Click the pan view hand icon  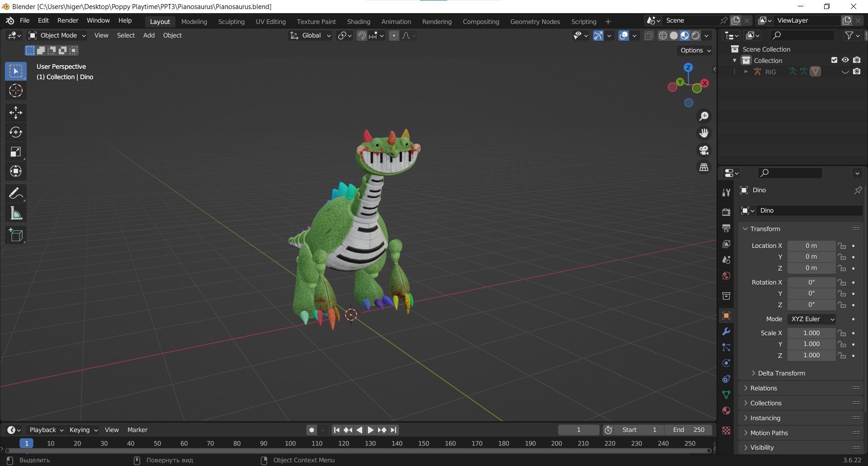704,133
